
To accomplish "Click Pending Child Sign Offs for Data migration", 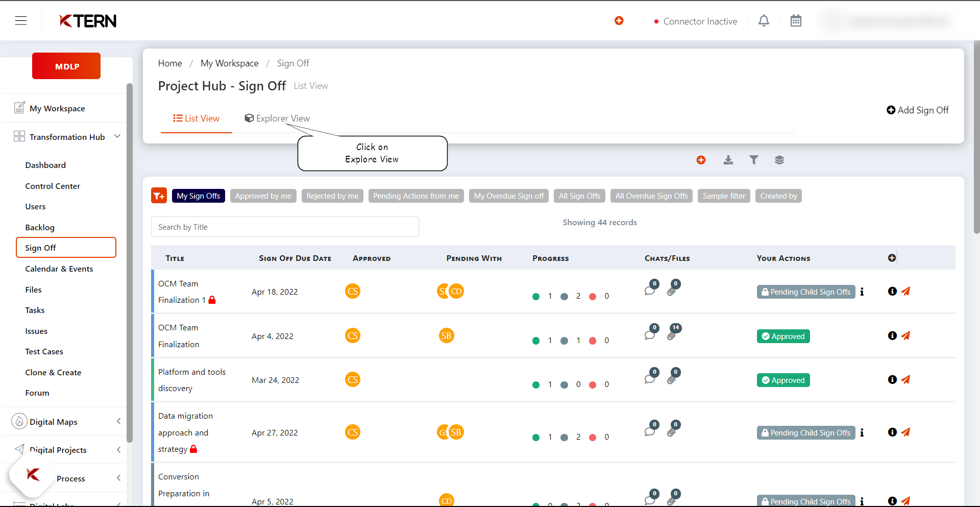I will 806,432.
